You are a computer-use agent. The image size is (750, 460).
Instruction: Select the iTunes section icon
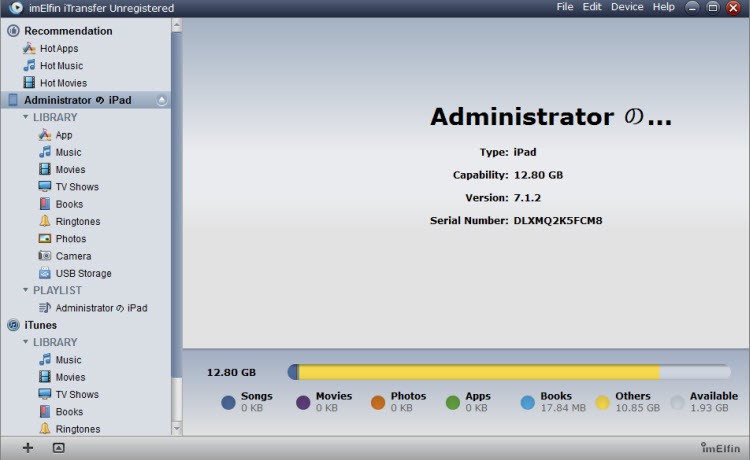pos(13,325)
